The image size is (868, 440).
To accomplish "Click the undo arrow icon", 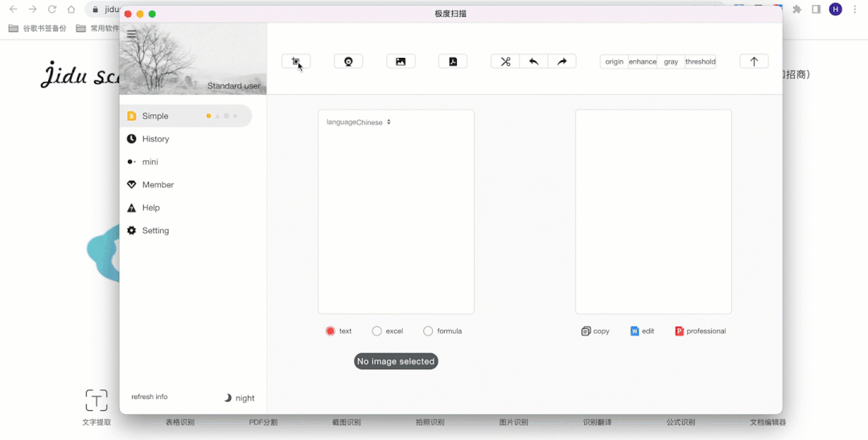I will pos(533,62).
